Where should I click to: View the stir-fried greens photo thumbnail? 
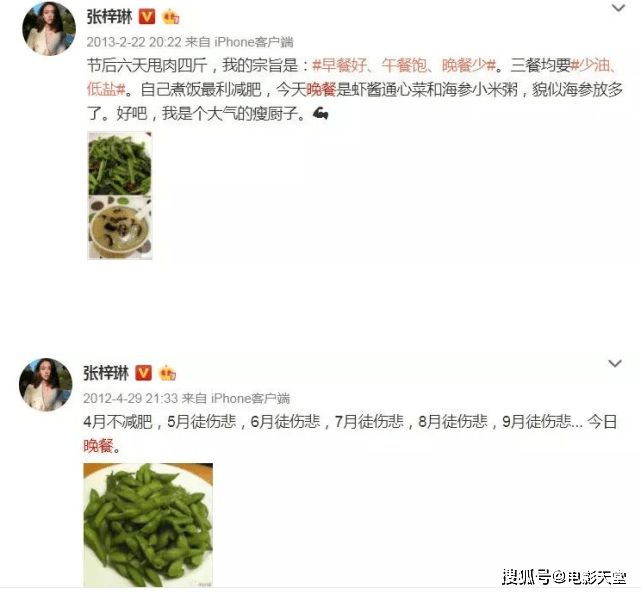click(120, 164)
